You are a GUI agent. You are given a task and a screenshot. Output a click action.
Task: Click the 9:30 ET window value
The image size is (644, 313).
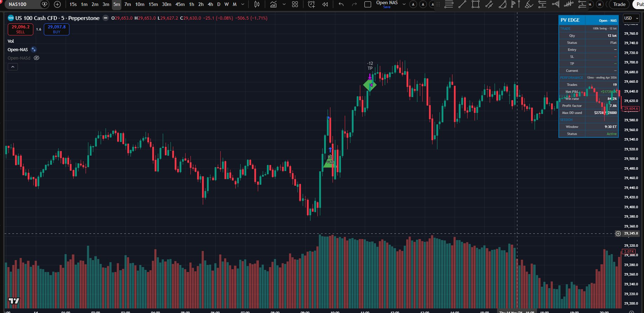point(610,127)
